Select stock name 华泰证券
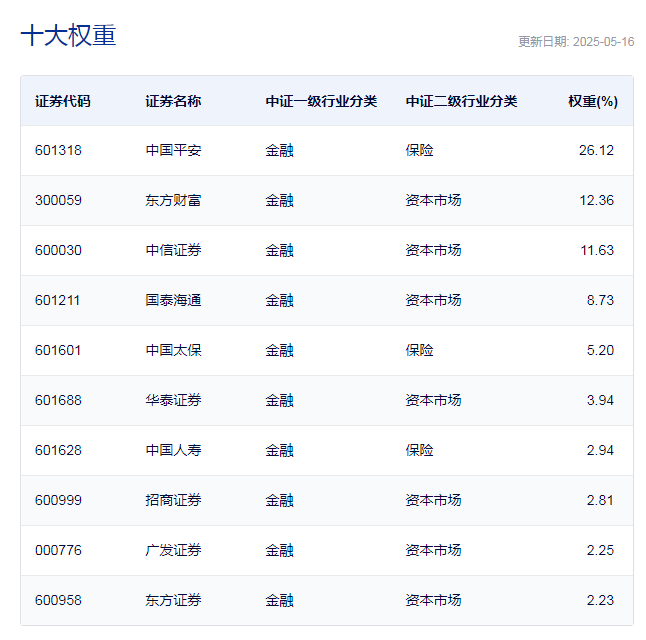Viewport: 646px width, 640px height. [x=173, y=400]
